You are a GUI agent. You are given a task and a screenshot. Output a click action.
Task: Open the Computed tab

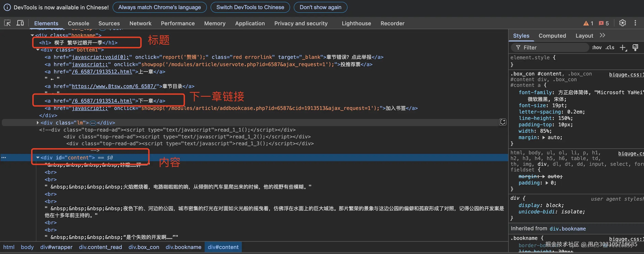pos(552,36)
